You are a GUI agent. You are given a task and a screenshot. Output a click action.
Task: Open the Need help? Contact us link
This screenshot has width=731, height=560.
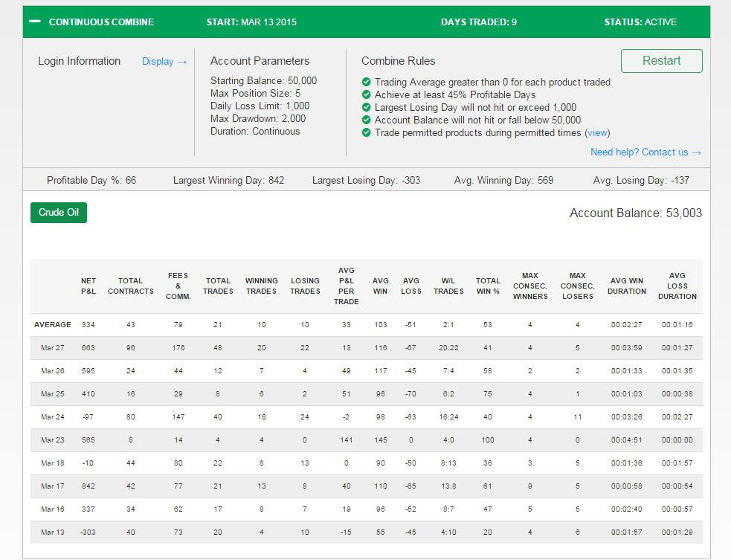pyautogui.click(x=645, y=152)
